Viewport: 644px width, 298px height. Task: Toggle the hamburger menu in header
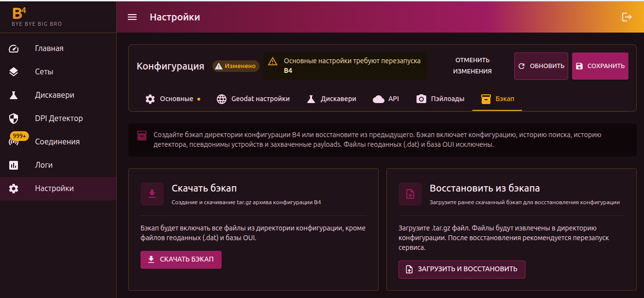point(132,17)
